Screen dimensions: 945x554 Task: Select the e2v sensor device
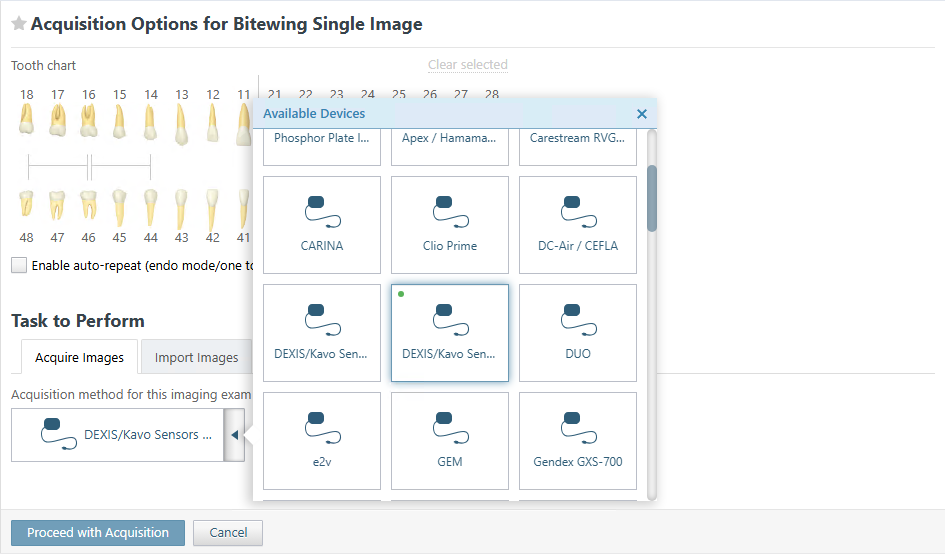click(x=322, y=441)
